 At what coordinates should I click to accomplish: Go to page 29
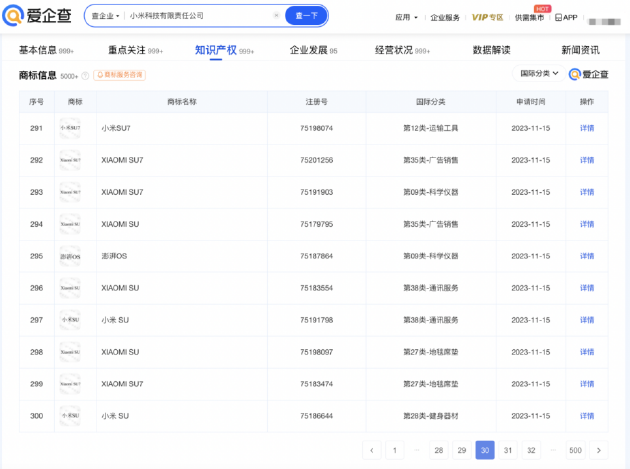(x=462, y=450)
